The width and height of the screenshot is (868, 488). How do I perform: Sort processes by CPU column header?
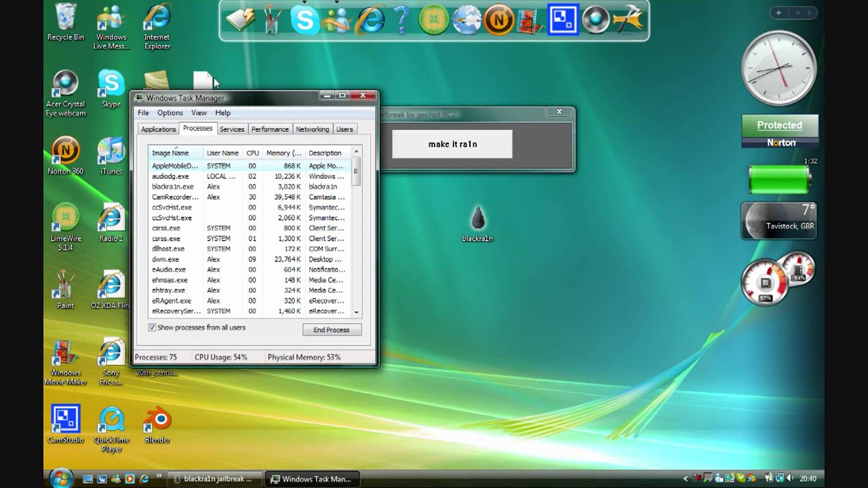click(253, 153)
